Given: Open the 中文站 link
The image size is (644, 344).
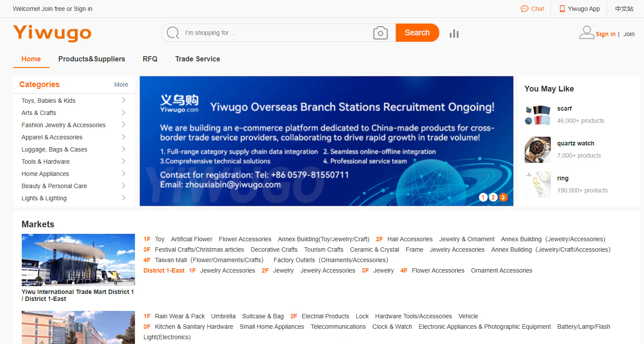Looking at the screenshot, I should tap(624, 9).
